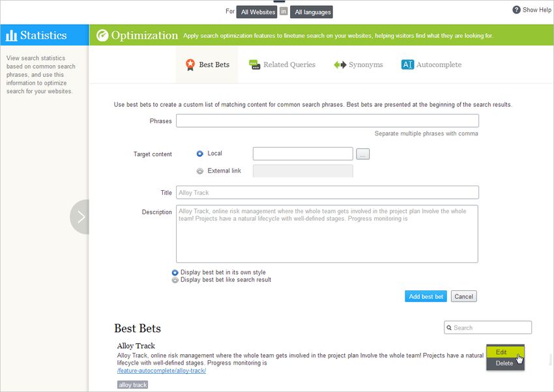Choose Edit in the context menu
The image size is (554, 392).
[505, 352]
